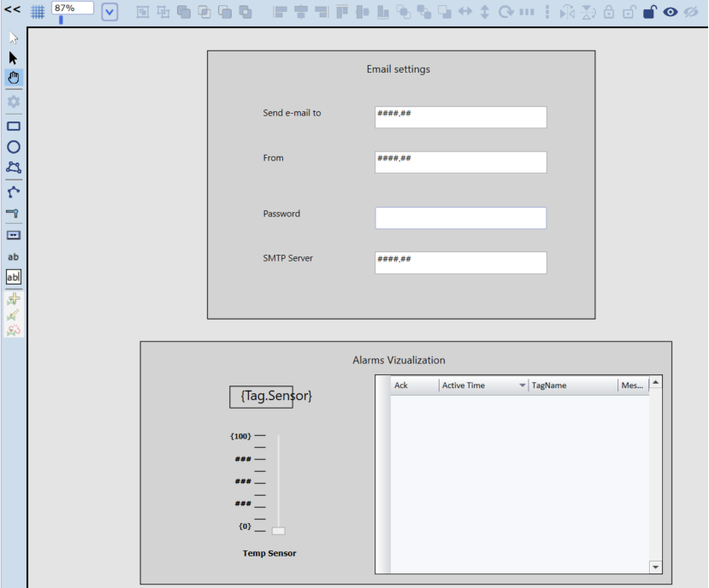Pick the polygon drawing tool
Image resolution: width=709 pixels, height=588 pixels.
(x=14, y=168)
